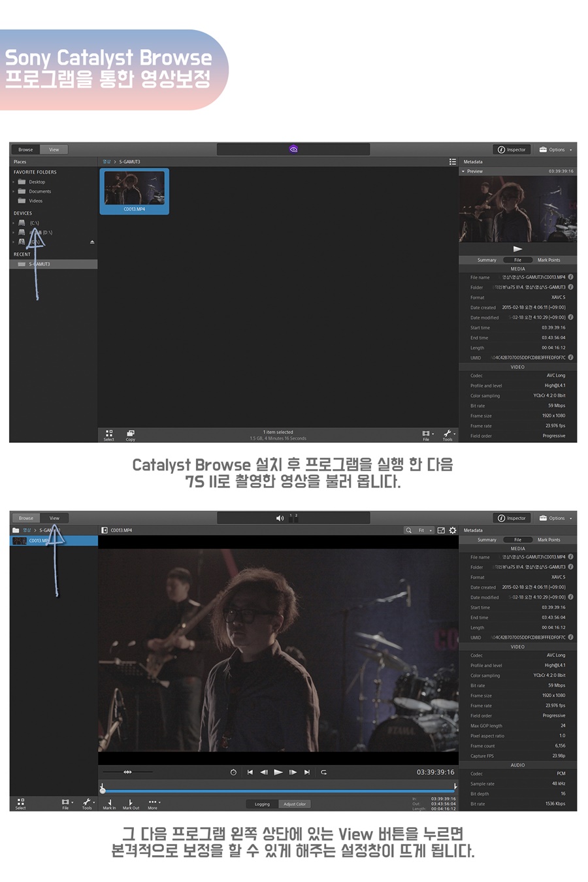Open the Fit zoom dropdown above the video
Image resolution: width=588 pixels, height=882 pixels.
coord(425,531)
